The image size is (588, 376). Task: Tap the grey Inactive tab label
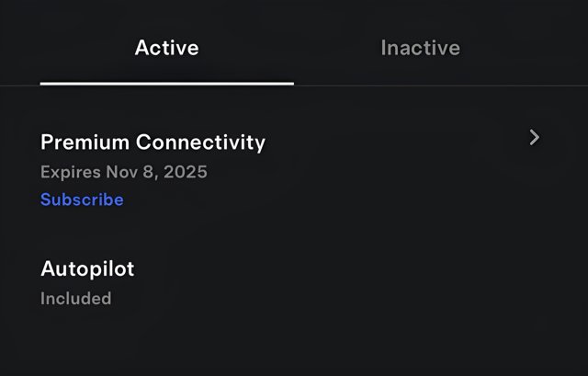[x=420, y=48]
